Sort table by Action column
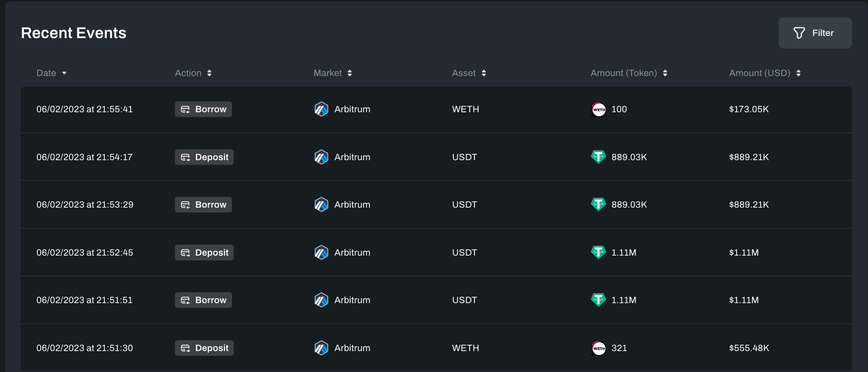 pyautogui.click(x=209, y=73)
